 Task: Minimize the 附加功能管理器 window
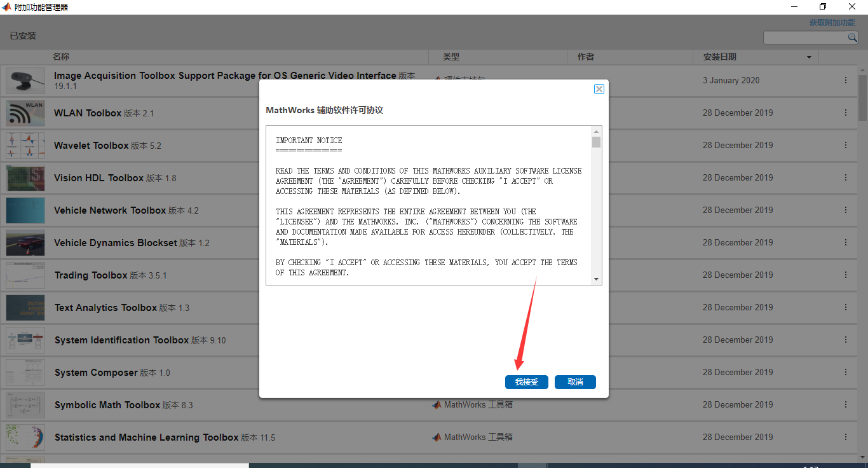pyautogui.click(x=794, y=7)
